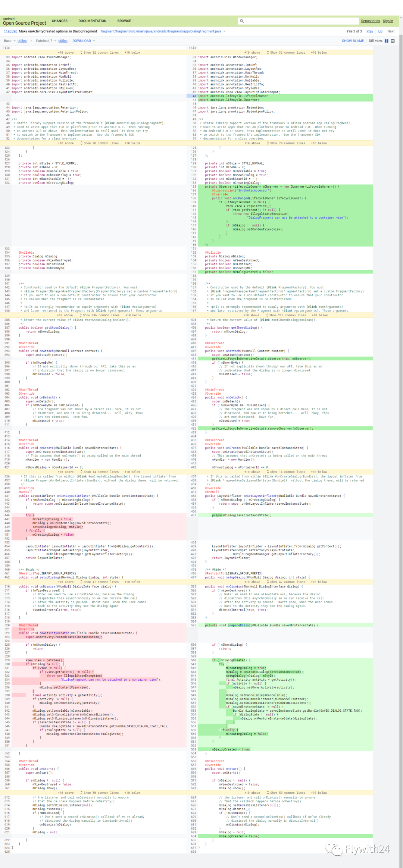
Task: Expand +10 below beside right Show 236 lines
Action: (x=320, y=315)
